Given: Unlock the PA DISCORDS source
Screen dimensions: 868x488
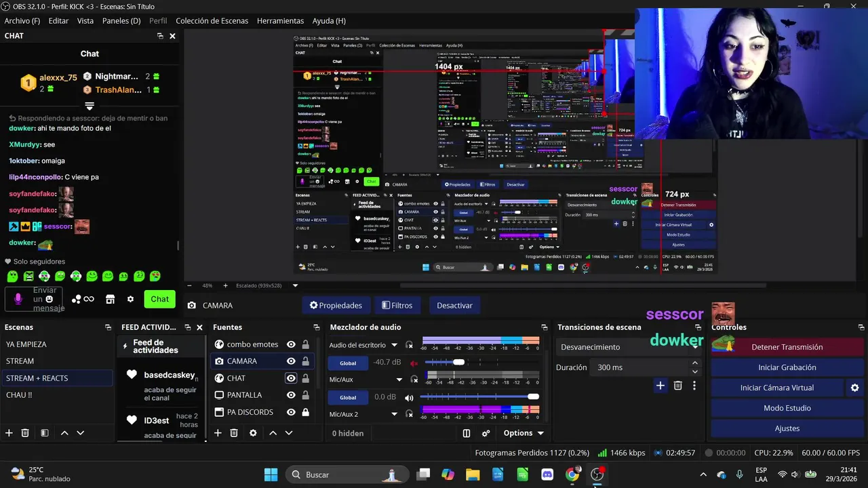Looking at the screenshot, I should point(305,412).
